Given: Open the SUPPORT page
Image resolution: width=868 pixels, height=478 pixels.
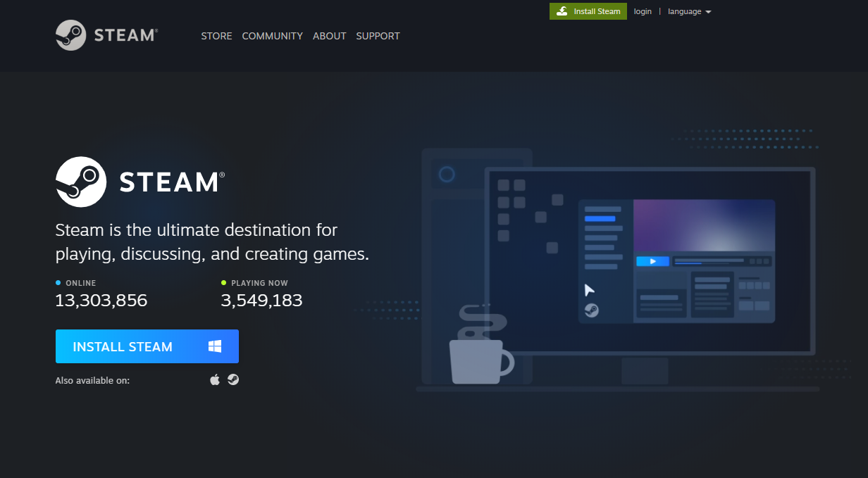Looking at the screenshot, I should [378, 36].
